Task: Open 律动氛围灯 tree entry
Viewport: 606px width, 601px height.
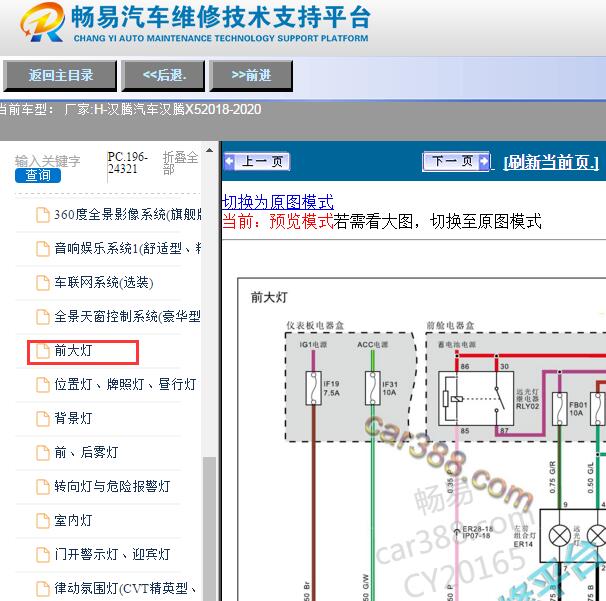Action: [125, 589]
